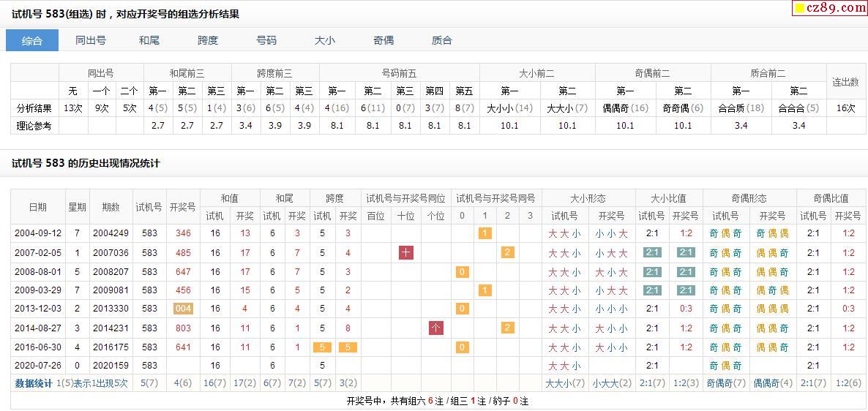Viewport: 868px width, 411px height.
Task: Click draw number 485
Action: click(183, 253)
